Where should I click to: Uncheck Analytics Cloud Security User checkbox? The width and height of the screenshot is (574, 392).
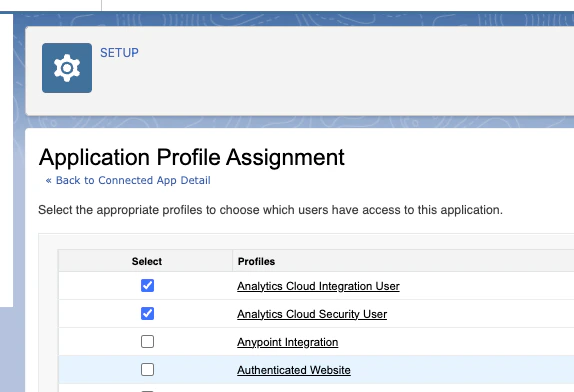click(148, 314)
